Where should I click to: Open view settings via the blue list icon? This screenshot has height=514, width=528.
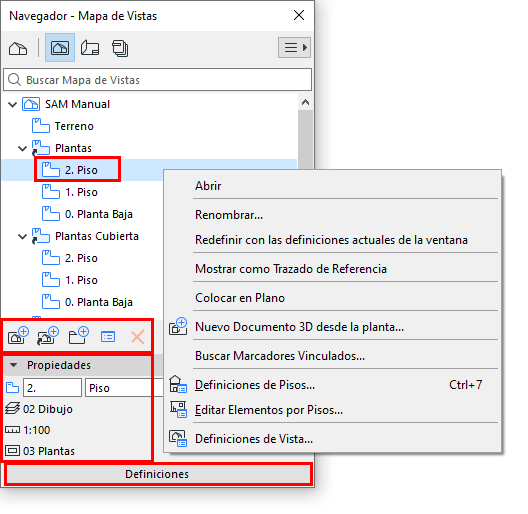(108, 337)
